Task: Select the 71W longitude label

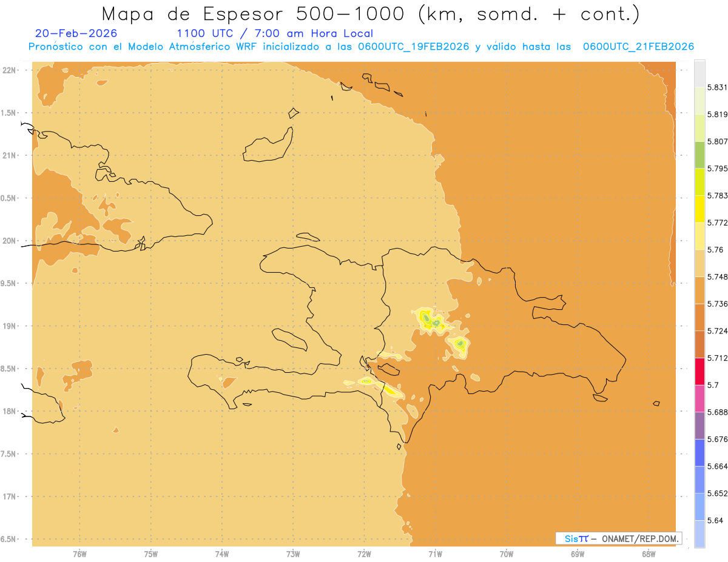Action: click(x=435, y=554)
